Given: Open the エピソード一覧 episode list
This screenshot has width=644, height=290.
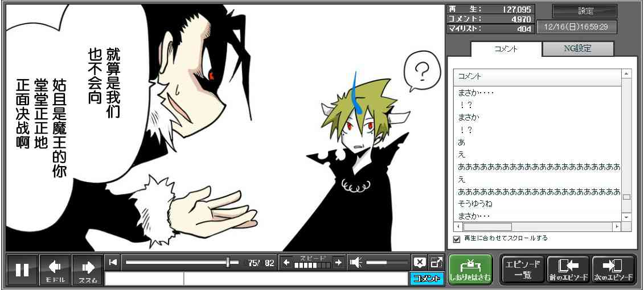Looking at the screenshot, I should pos(522,270).
